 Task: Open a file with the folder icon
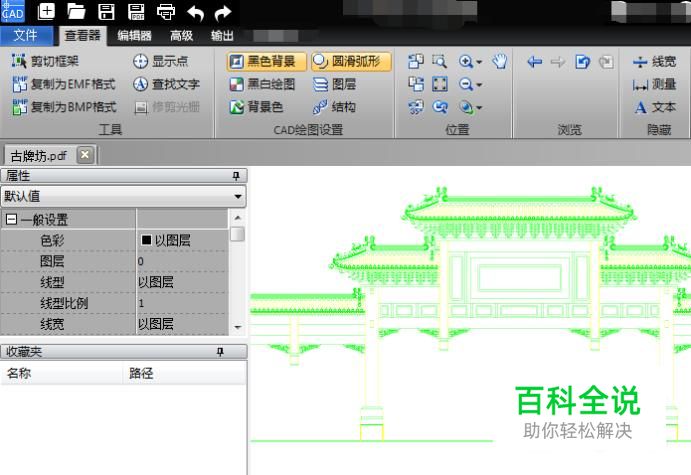click(76, 12)
